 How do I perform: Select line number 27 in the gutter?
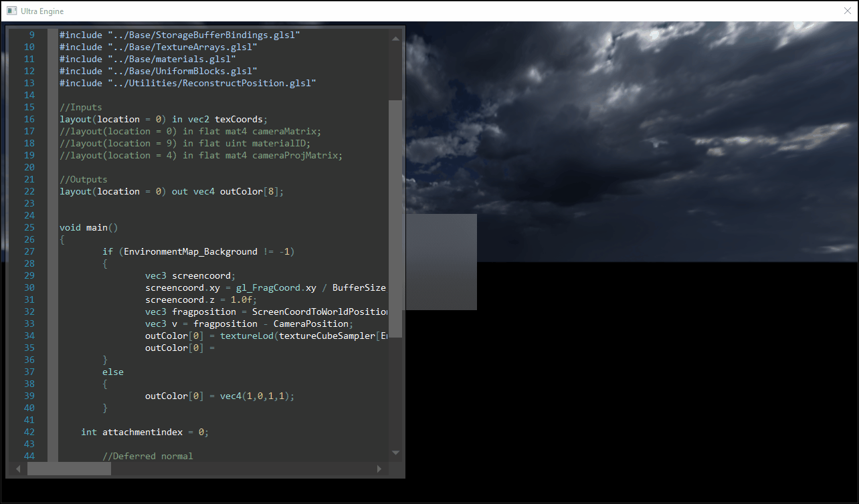coord(29,252)
